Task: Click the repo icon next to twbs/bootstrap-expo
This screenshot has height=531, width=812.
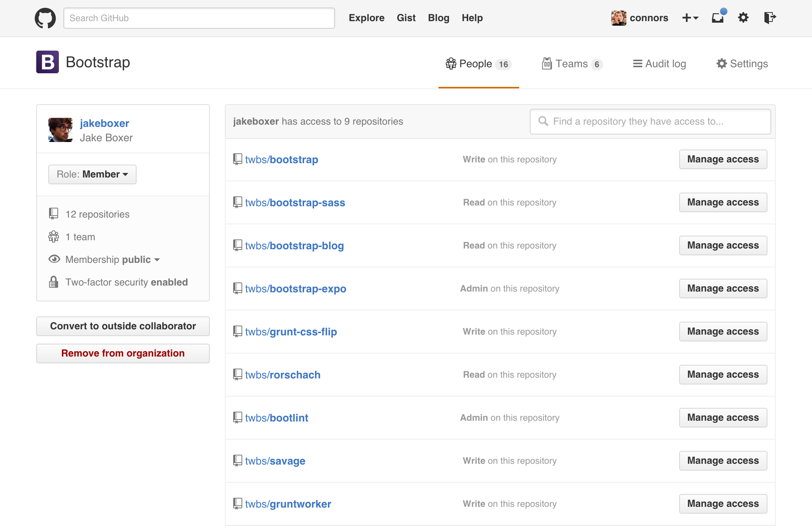Action: (237, 288)
